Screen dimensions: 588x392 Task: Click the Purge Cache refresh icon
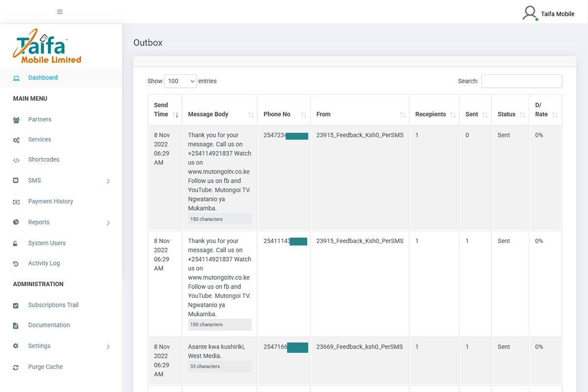pyautogui.click(x=16, y=367)
